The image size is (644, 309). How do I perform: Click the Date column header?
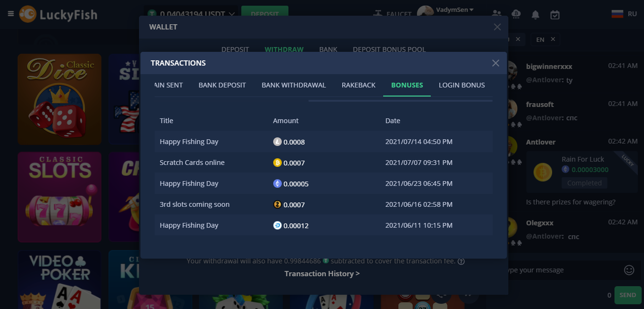coord(393,121)
